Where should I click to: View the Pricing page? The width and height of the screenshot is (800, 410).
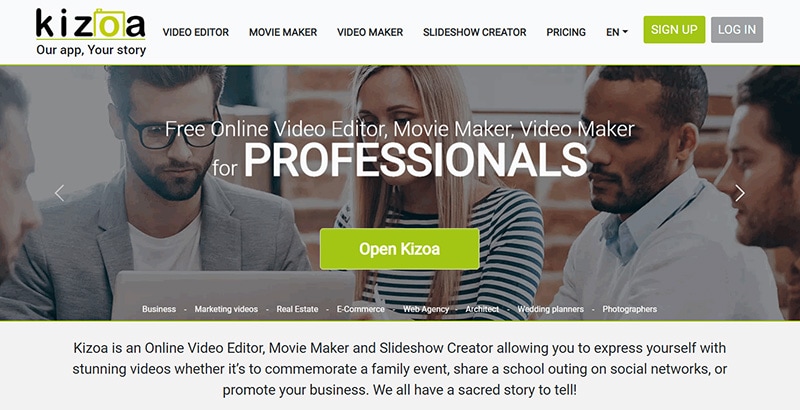click(566, 32)
